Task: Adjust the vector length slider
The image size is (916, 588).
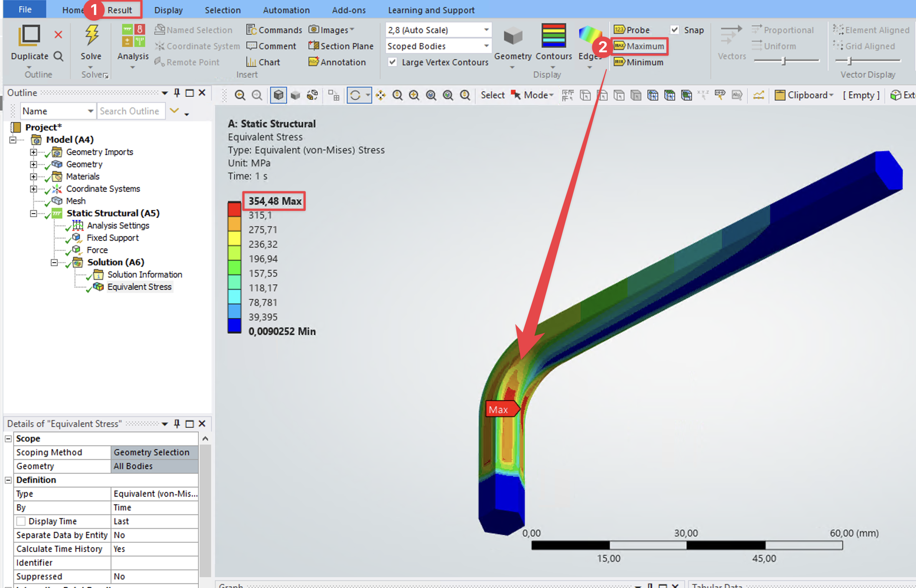Action: click(x=783, y=61)
